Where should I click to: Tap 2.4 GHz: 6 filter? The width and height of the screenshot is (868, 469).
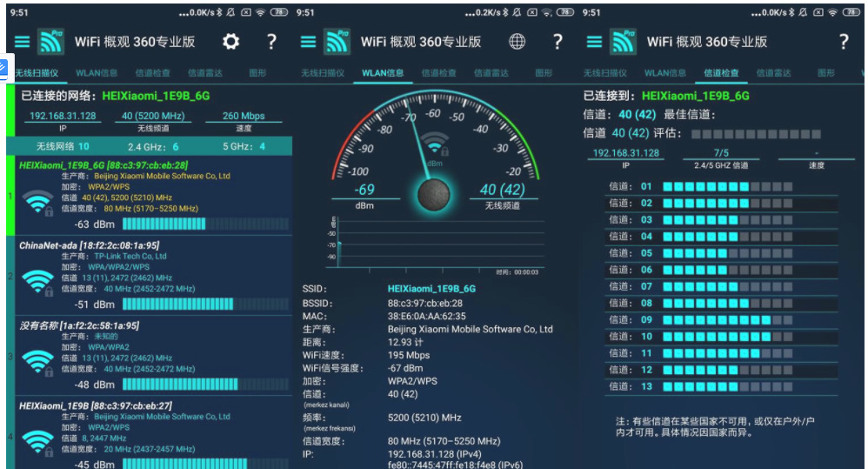pyautogui.click(x=153, y=147)
